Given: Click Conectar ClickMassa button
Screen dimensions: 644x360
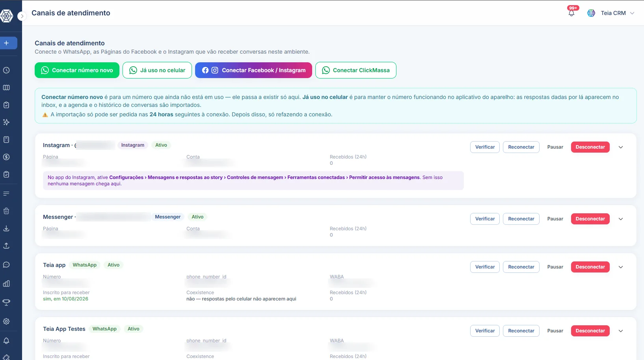Looking at the screenshot, I should 356,70.
